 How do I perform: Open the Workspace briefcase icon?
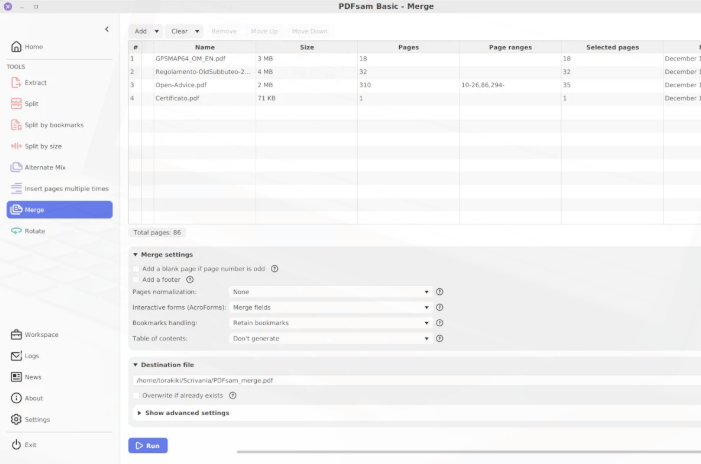pyautogui.click(x=16, y=334)
